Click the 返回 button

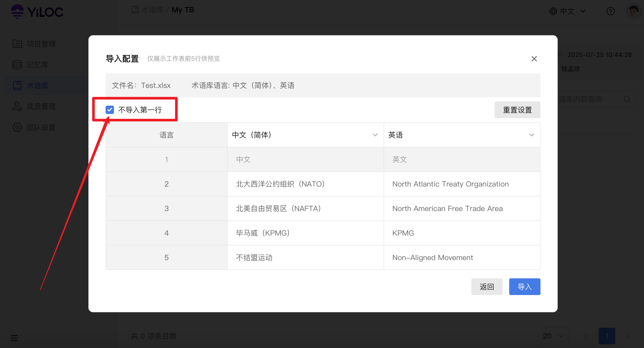487,287
